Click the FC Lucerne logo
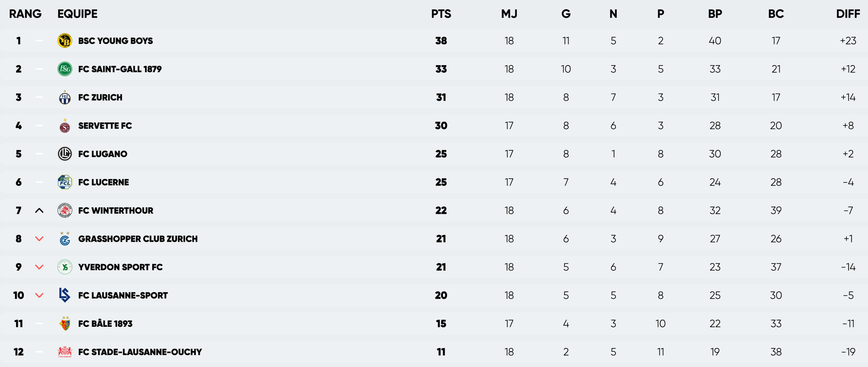This screenshot has width=868, height=367. (65, 182)
